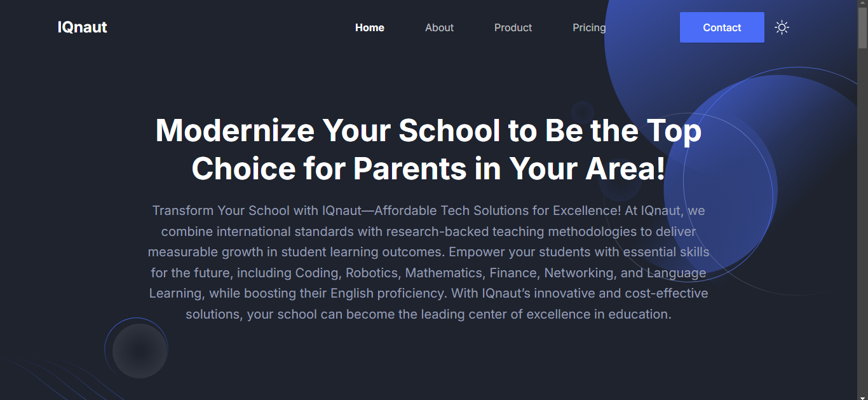Click the "Transform Your School with IQnaut" paragraph
The width and height of the screenshot is (868, 400).
428,262
